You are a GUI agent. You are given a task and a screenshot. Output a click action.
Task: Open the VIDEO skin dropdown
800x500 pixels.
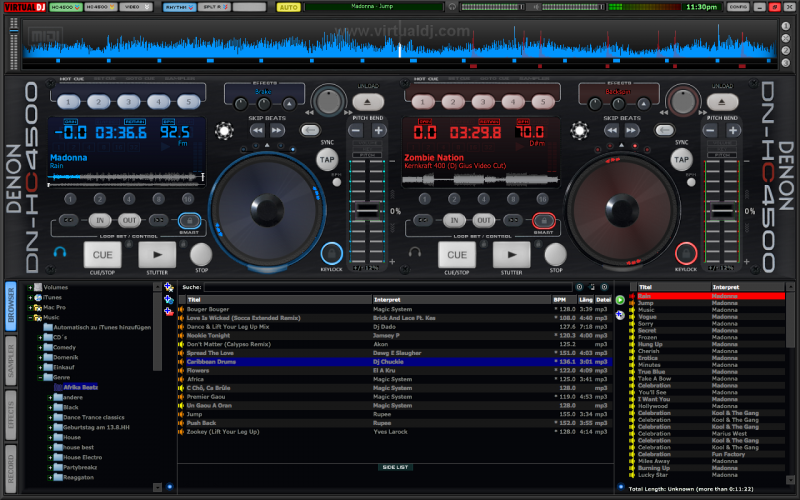click(x=136, y=7)
